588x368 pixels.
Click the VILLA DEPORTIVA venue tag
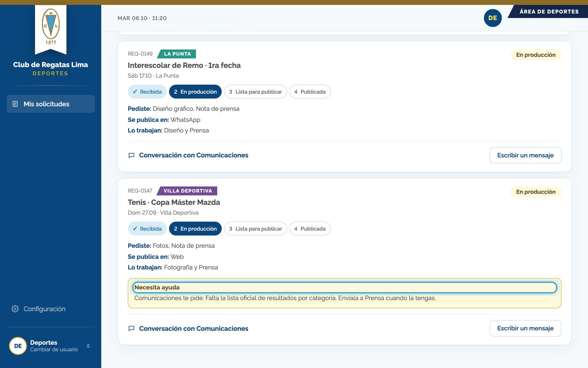click(x=187, y=191)
